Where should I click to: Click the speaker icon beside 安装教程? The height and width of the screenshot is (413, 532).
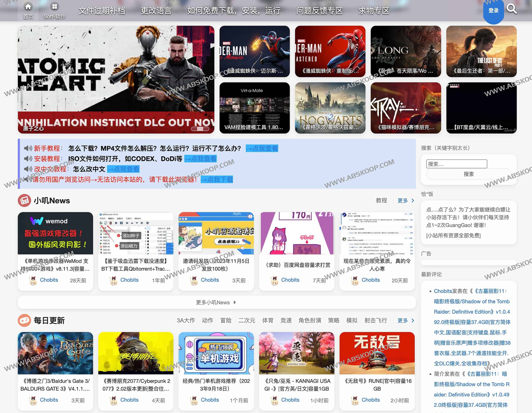click(28, 159)
